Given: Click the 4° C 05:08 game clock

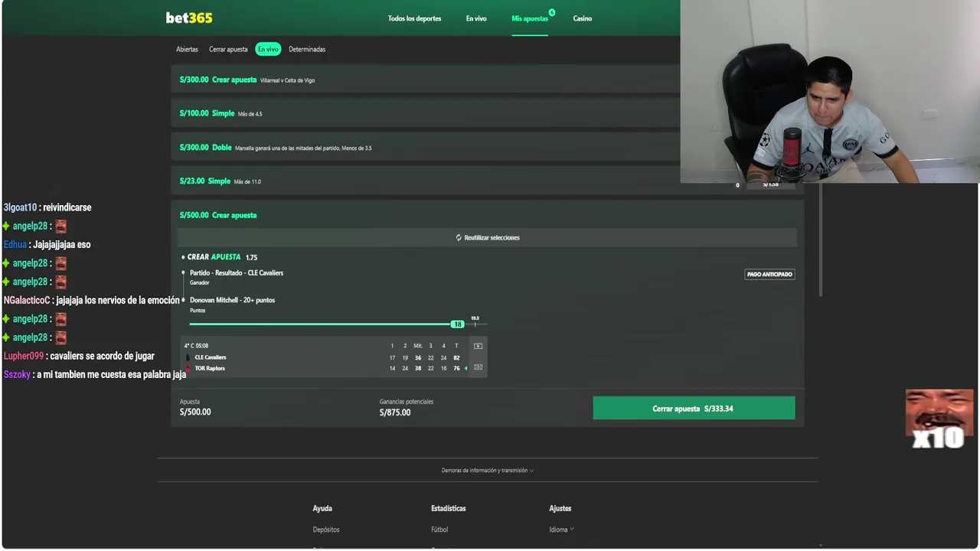Looking at the screenshot, I should (196, 346).
